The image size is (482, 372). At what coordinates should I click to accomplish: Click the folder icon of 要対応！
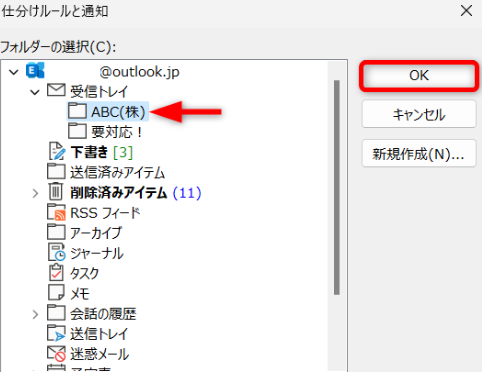click(77, 131)
